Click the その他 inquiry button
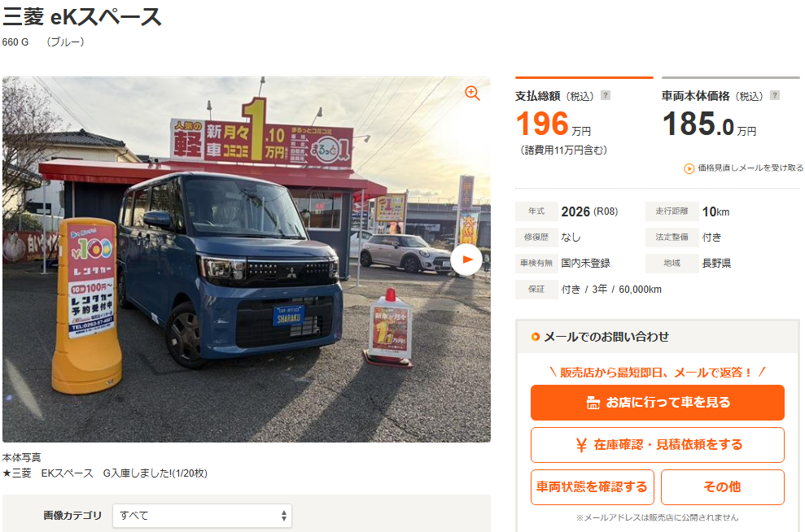This screenshot has width=805, height=532. pyautogui.click(x=722, y=487)
